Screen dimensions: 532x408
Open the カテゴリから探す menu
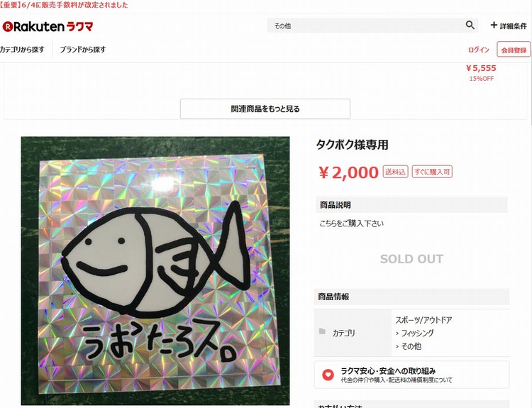coord(22,50)
